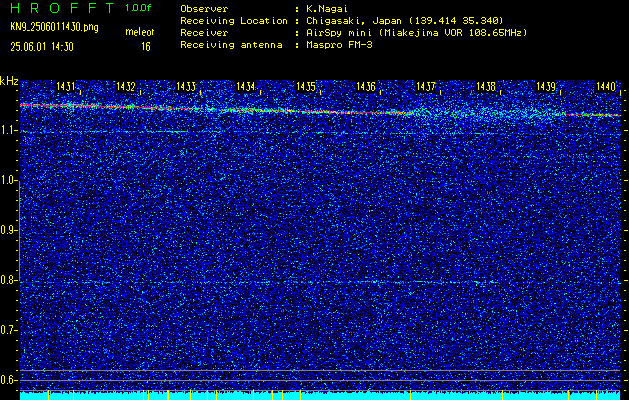Select the AirSpy mini receiver value
This screenshot has height=400, width=629.
417,33
